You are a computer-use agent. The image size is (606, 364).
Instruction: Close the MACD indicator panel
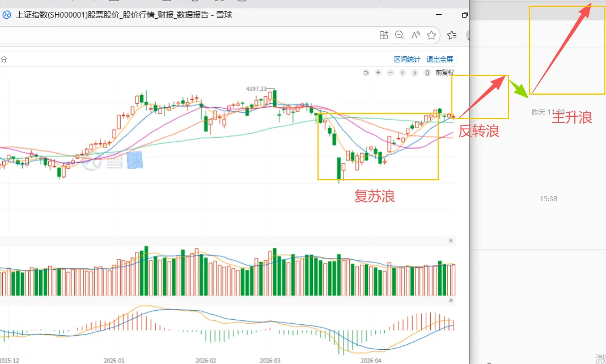click(x=451, y=300)
